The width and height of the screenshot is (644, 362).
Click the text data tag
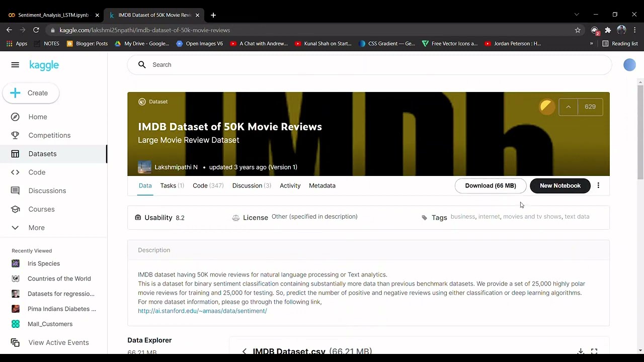click(577, 217)
